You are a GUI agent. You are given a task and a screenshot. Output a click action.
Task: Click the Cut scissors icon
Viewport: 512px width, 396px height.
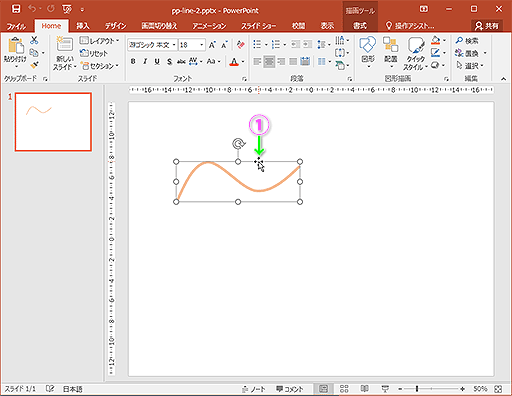pyautogui.click(x=34, y=40)
